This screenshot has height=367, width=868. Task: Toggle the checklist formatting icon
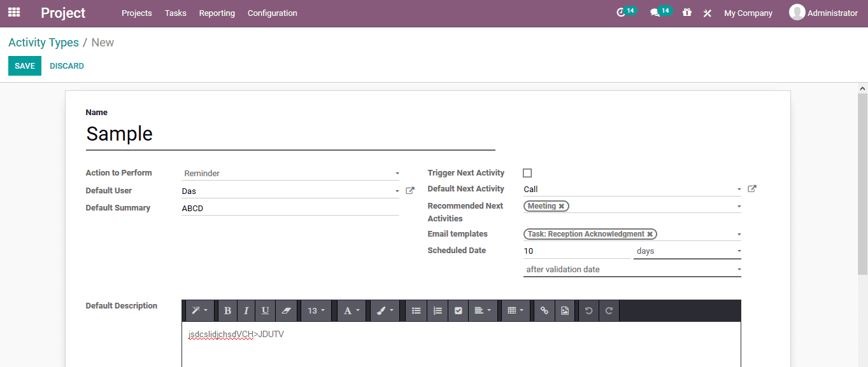tap(458, 310)
